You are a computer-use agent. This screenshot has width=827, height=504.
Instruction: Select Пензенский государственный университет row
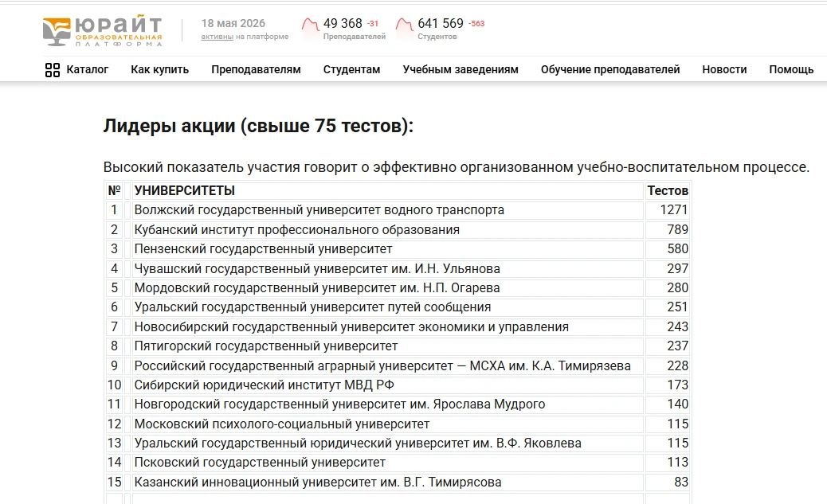point(263,249)
